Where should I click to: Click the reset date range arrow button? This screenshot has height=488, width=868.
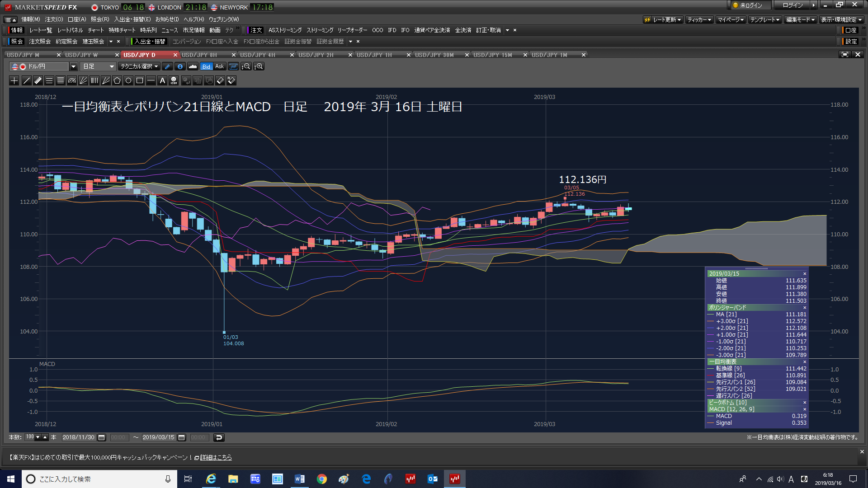pyautogui.click(x=219, y=437)
